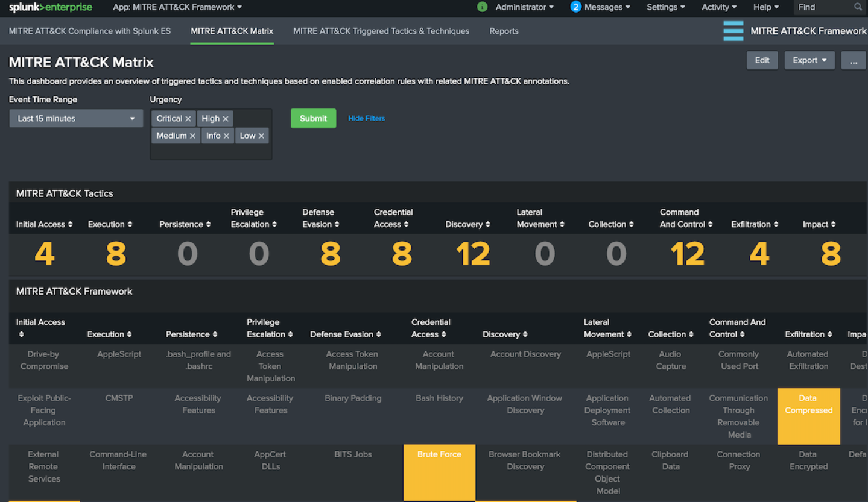The height and width of the screenshot is (502, 868).
Task: Remove the Critical urgency tag
Action: [188, 119]
